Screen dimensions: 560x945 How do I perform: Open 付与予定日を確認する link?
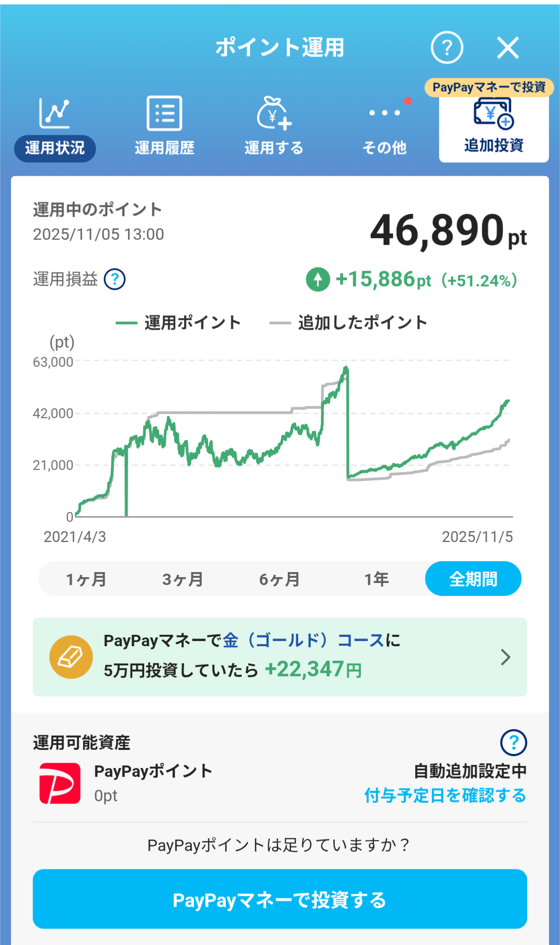point(445,795)
